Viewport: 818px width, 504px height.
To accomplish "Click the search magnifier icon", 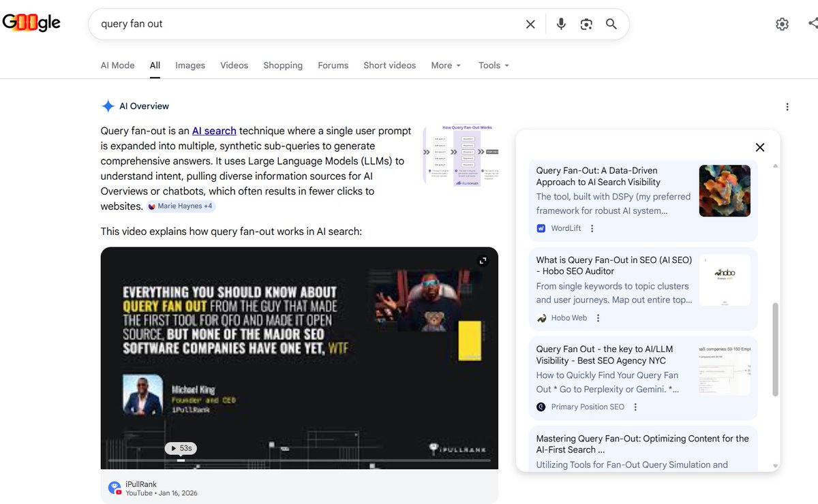I will click(x=611, y=24).
